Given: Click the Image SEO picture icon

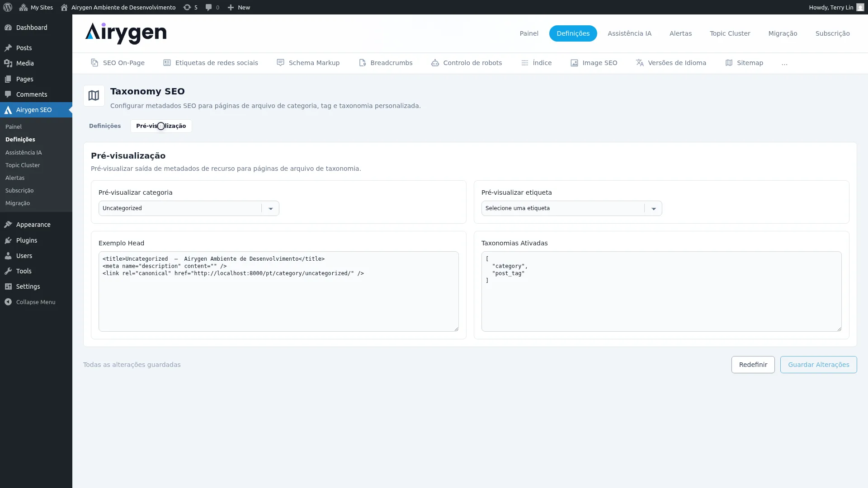Looking at the screenshot, I should pyautogui.click(x=574, y=63).
